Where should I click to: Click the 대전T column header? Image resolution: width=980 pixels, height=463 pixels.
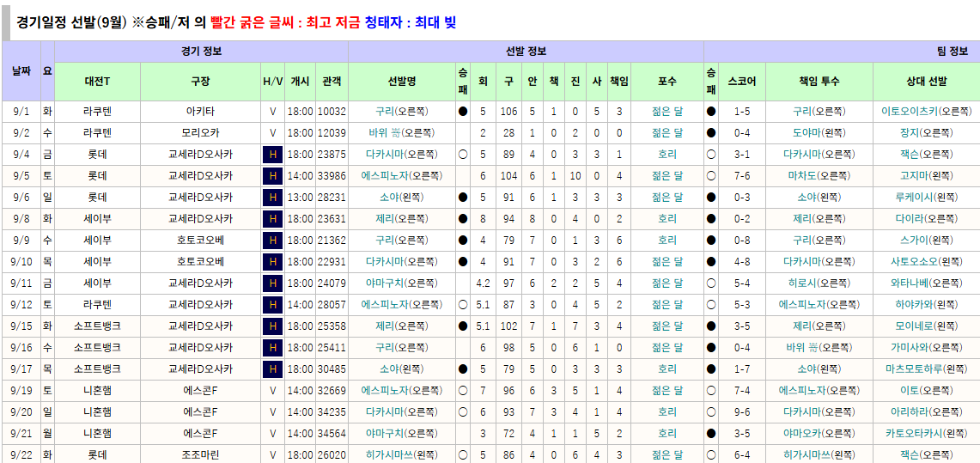pyautogui.click(x=98, y=82)
